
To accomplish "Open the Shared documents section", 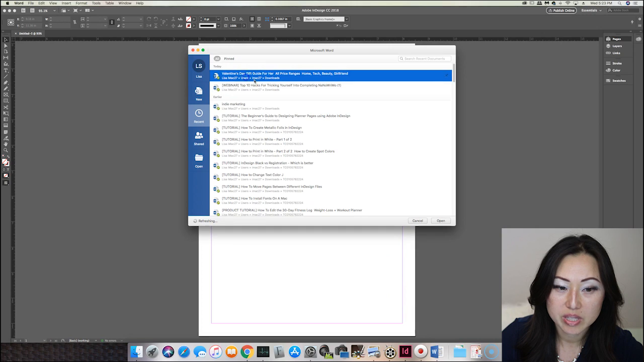I will click(199, 138).
